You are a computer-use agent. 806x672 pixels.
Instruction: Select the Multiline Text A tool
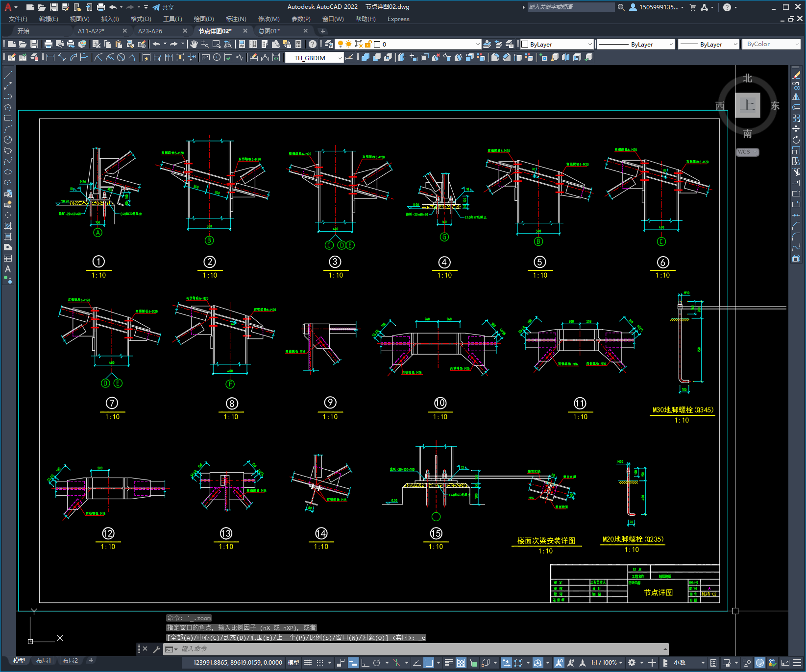[8, 269]
